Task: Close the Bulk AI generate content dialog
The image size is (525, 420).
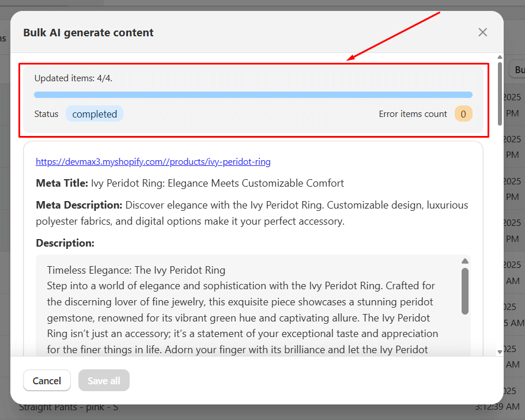Action: coord(482,32)
